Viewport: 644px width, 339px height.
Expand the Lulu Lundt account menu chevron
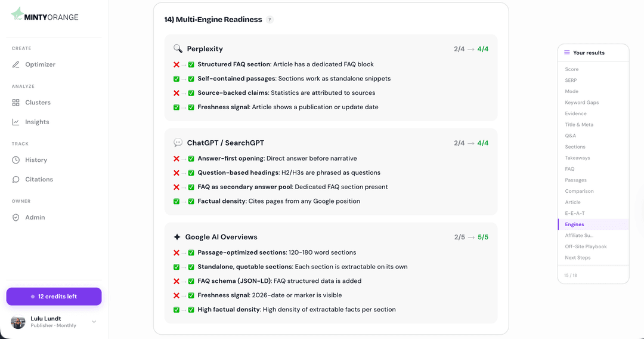pos(94,322)
